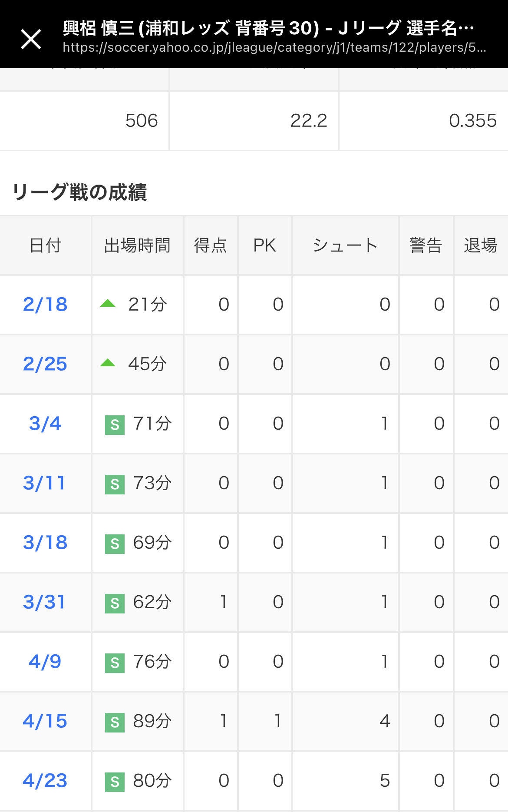This screenshot has width=508, height=812.
Task: Tap the S starter badge in 4/23 row
Action: (115, 782)
